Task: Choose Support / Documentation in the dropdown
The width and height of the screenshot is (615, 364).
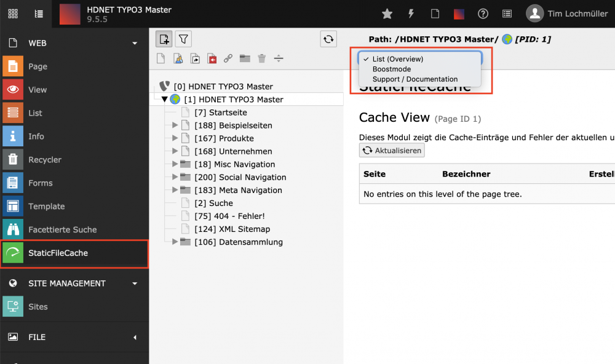Action: (419, 79)
